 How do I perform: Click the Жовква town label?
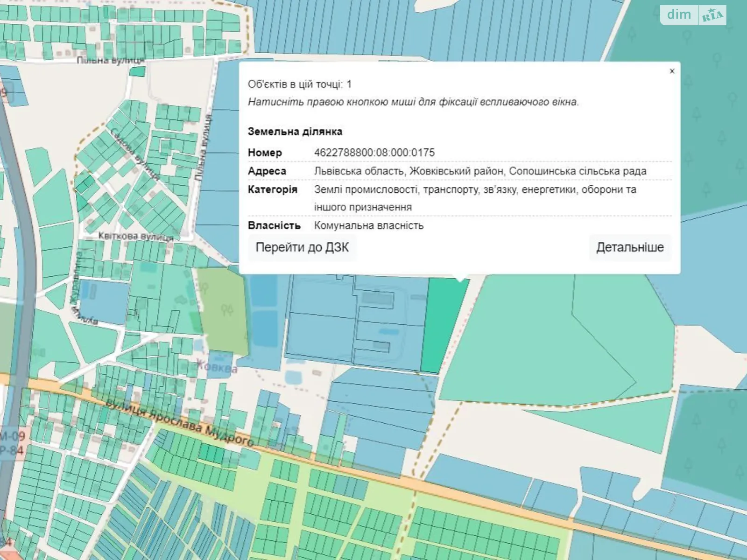(217, 366)
